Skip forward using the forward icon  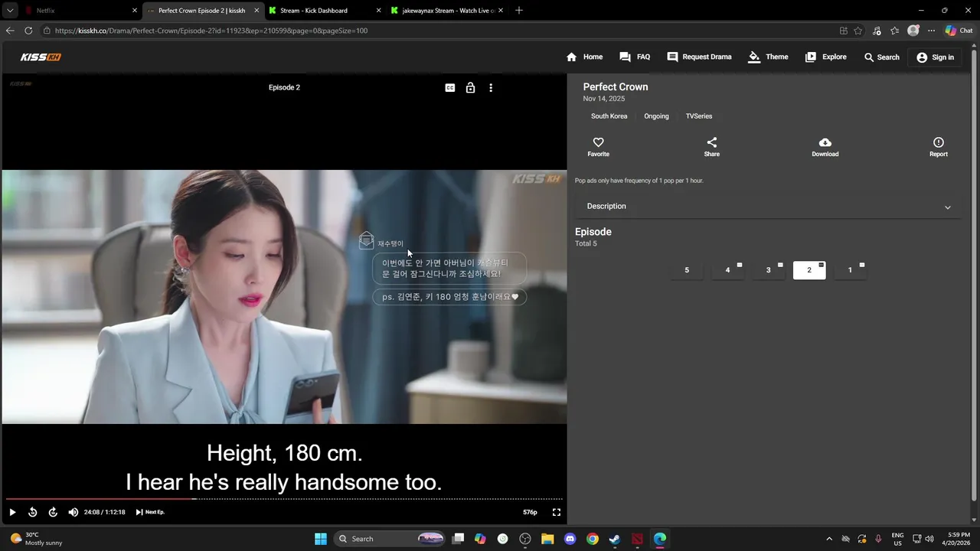[x=53, y=512]
